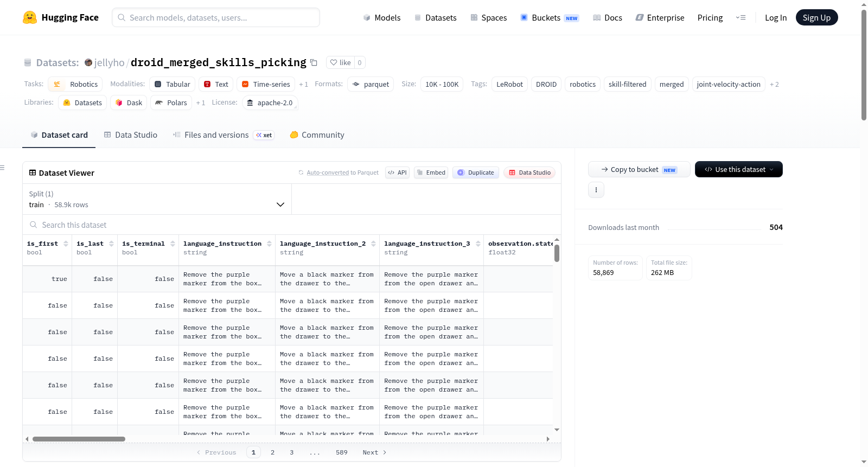
Task: Click the joint-velocity-action tag
Action: coord(729,84)
